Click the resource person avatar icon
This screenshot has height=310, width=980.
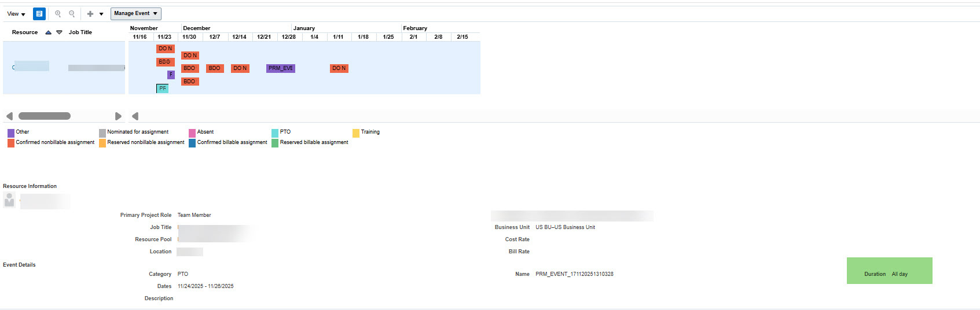pyautogui.click(x=9, y=200)
